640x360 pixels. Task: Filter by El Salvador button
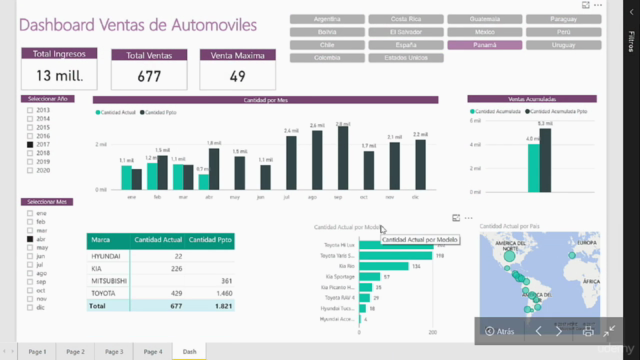[406, 32]
